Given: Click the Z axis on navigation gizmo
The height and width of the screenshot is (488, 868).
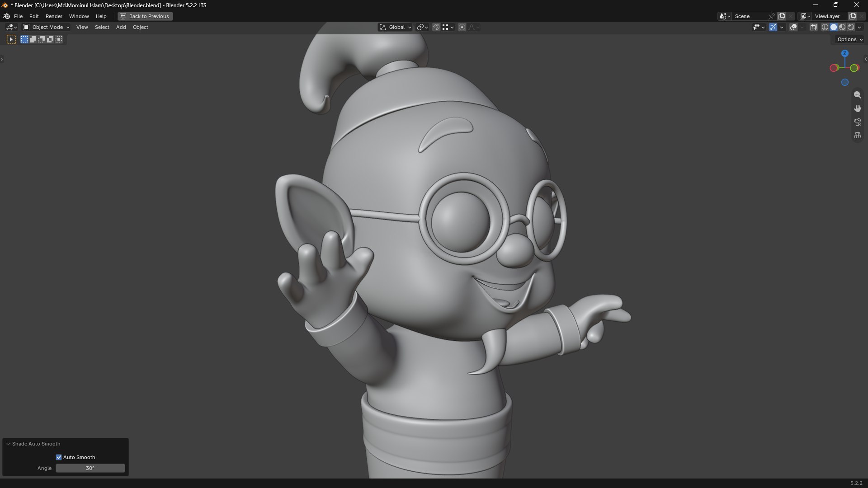Looking at the screenshot, I should pyautogui.click(x=844, y=53).
